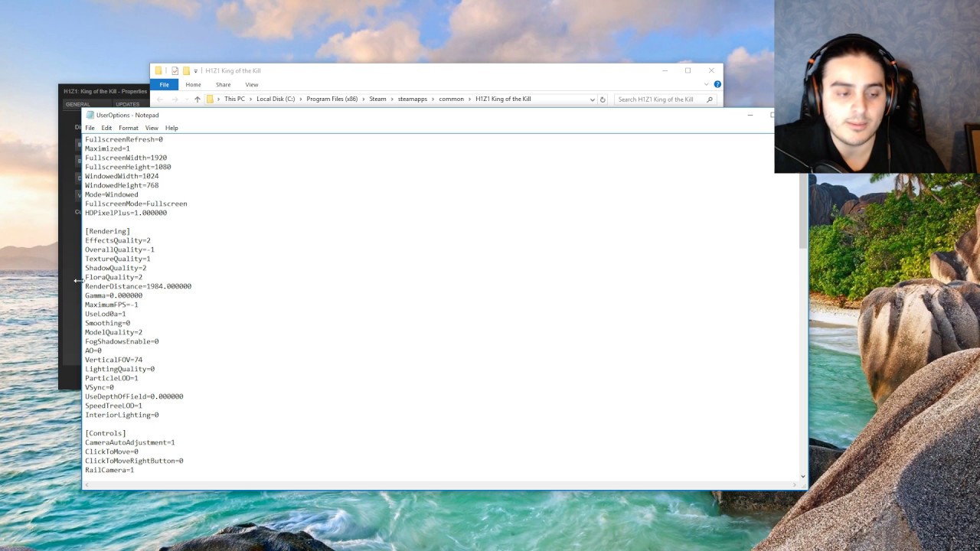This screenshot has height=551, width=980.
Task: Click the line HDPixelPlus=1.000000
Action: 126,213
